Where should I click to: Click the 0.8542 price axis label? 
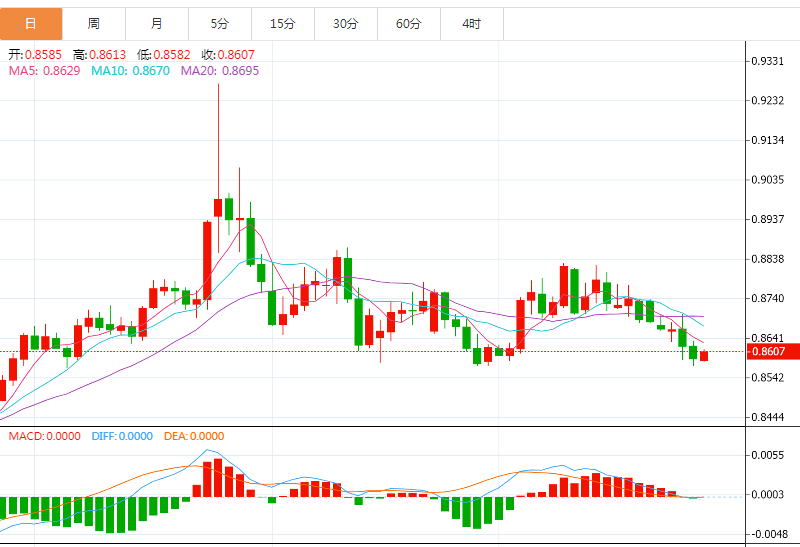(x=768, y=378)
